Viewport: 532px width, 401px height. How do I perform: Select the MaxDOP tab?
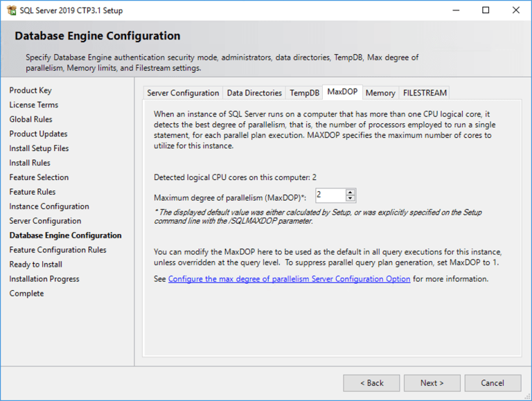coord(342,92)
